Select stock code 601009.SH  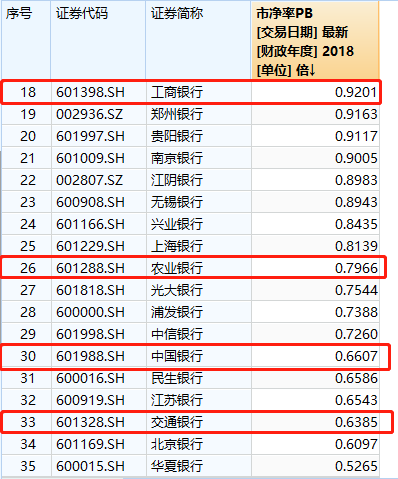tap(90, 158)
